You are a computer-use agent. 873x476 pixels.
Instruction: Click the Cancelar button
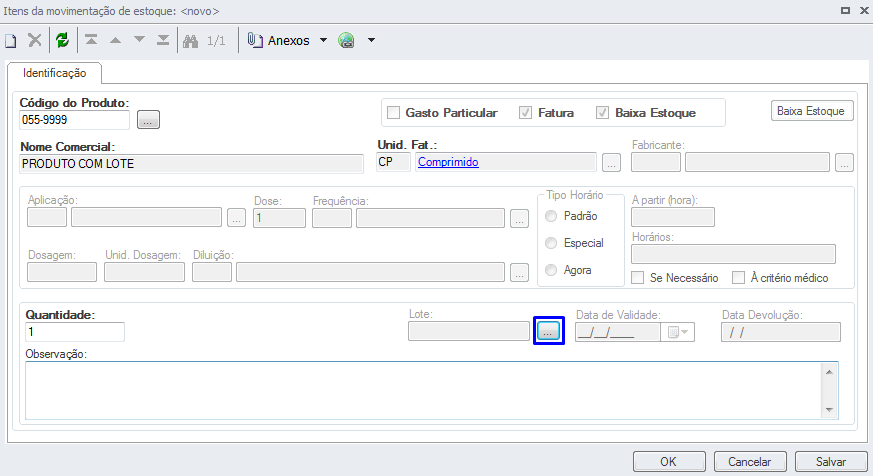[x=750, y=462]
